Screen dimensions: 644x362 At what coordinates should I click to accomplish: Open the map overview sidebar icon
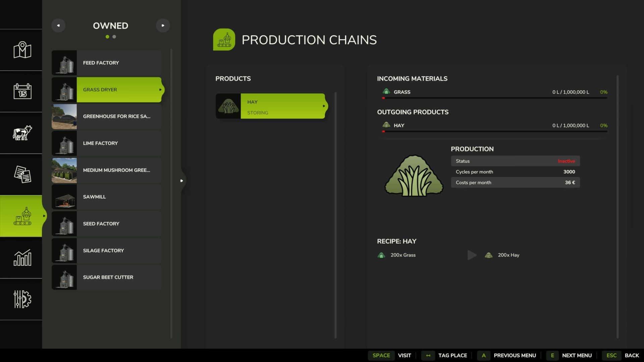[x=22, y=50]
